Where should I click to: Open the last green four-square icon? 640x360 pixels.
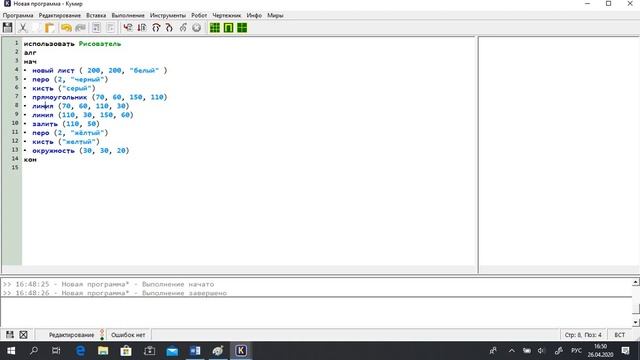coord(242,28)
